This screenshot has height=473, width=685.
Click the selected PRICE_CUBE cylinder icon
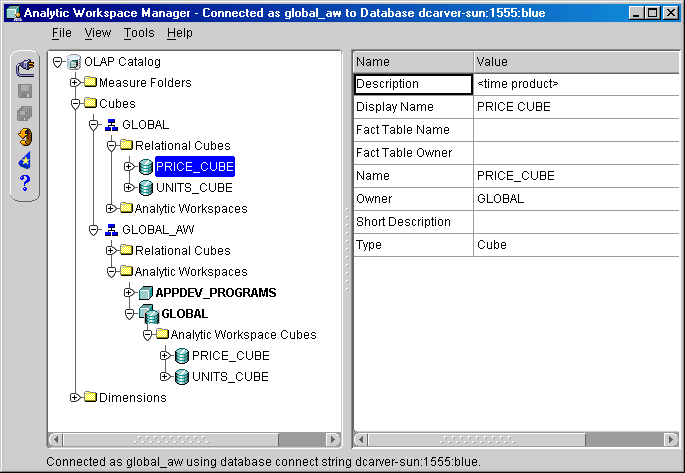point(145,167)
